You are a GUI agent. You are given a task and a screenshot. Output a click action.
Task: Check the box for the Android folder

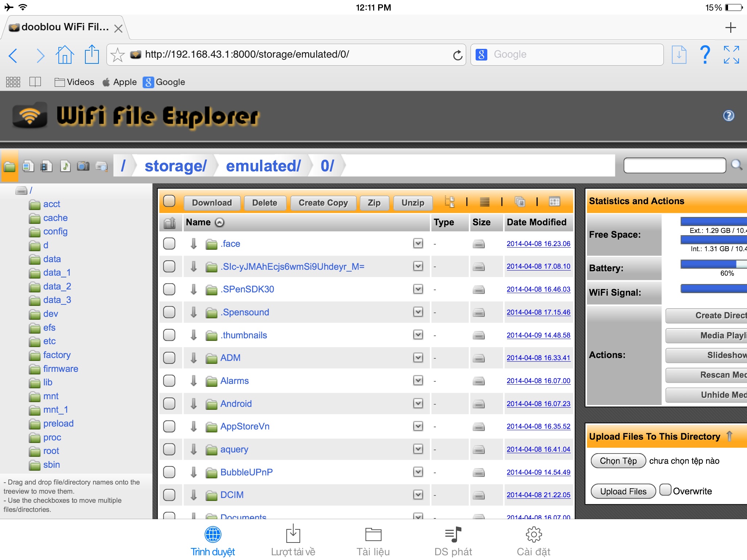pyautogui.click(x=169, y=404)
